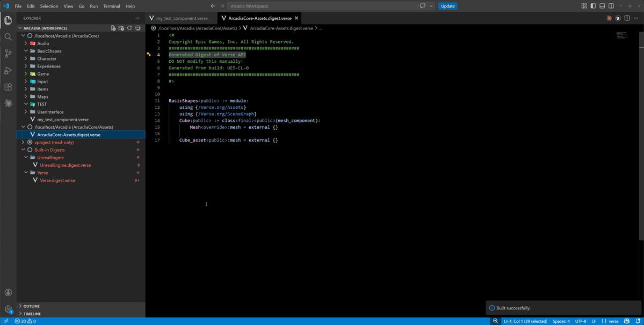Click UTF-8 encoding in status bar
This screenshot has height=325, width=644.
(581, 321)
